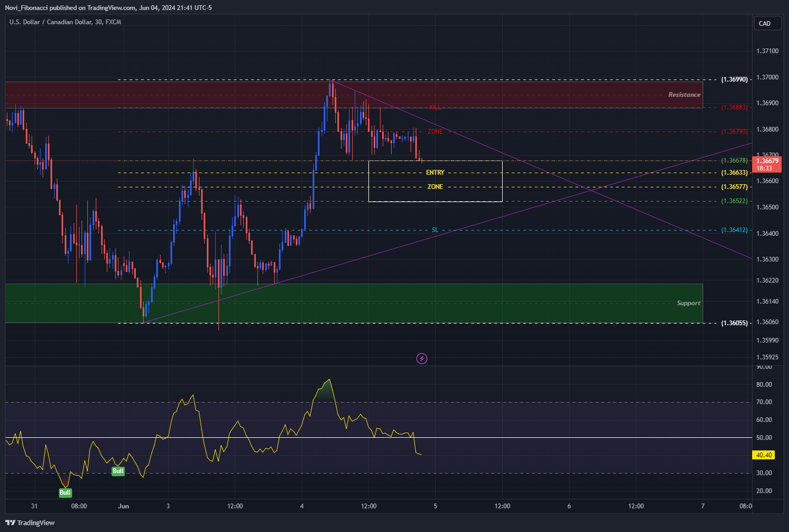Click the 20.00 RSI axis value
The width and height of the screenshot is (789, 532).
click(764, 491)
